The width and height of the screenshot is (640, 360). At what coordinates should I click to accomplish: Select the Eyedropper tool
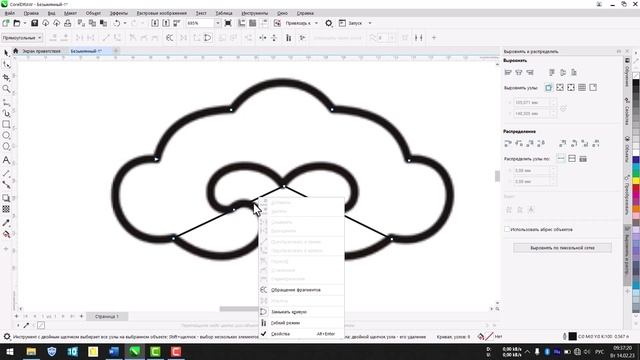tap(6, 223)
